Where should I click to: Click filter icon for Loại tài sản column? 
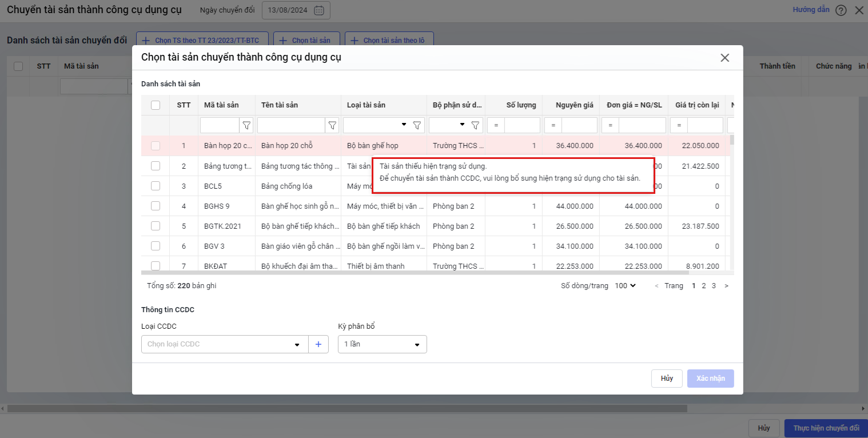click(x=417, y=125)
